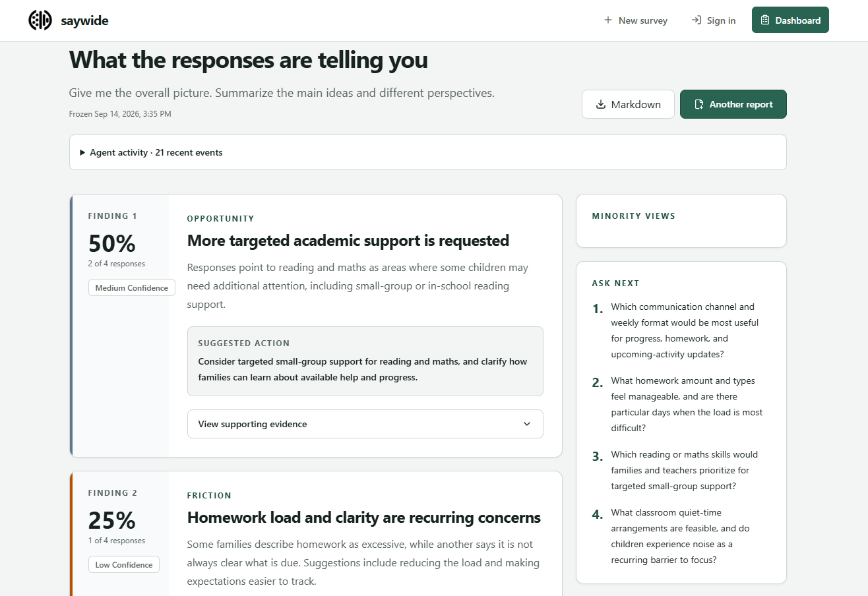Click Ask Next question 2 about homework amount
Screen dimensions: 868x596
tap(687, 404)
